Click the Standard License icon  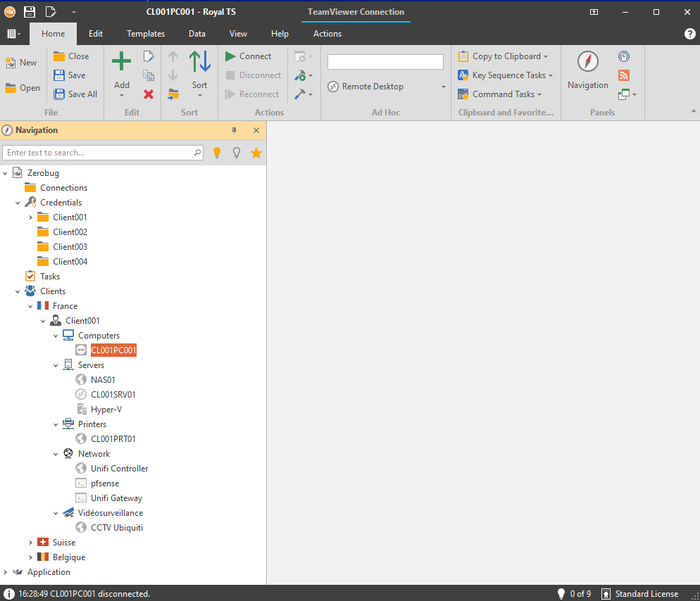[606, 594]
